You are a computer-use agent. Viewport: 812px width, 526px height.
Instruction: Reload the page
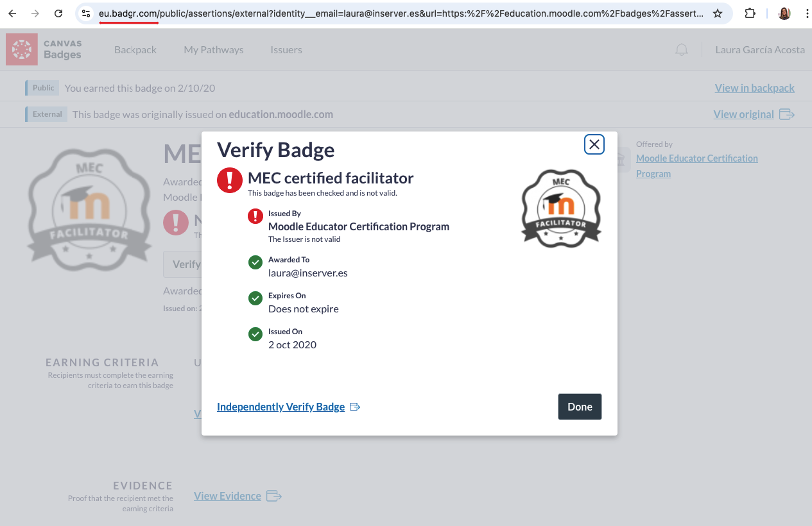tap(58, 13)
